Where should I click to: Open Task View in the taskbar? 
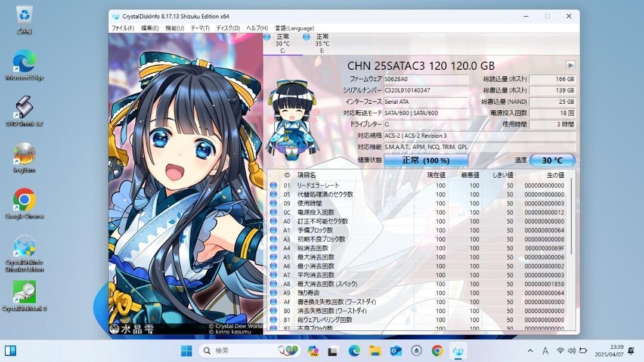(333, 351)
